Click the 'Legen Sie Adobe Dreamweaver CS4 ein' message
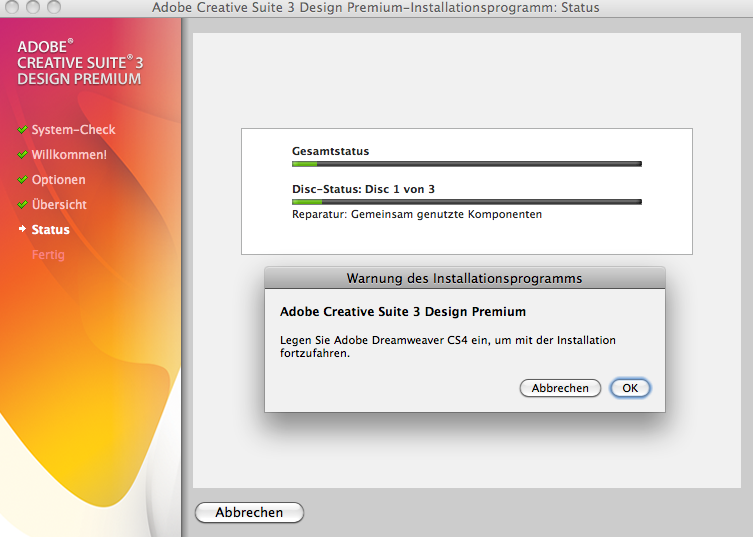The width and height of the screenshot is (753, 537). tap(448, 346)
